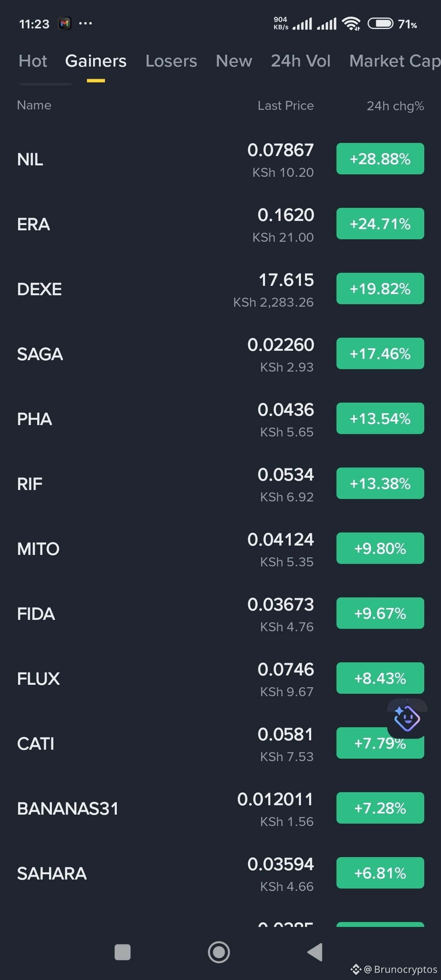Tap the battery indicator icon
Screen dimensions: 441x980
380,24
